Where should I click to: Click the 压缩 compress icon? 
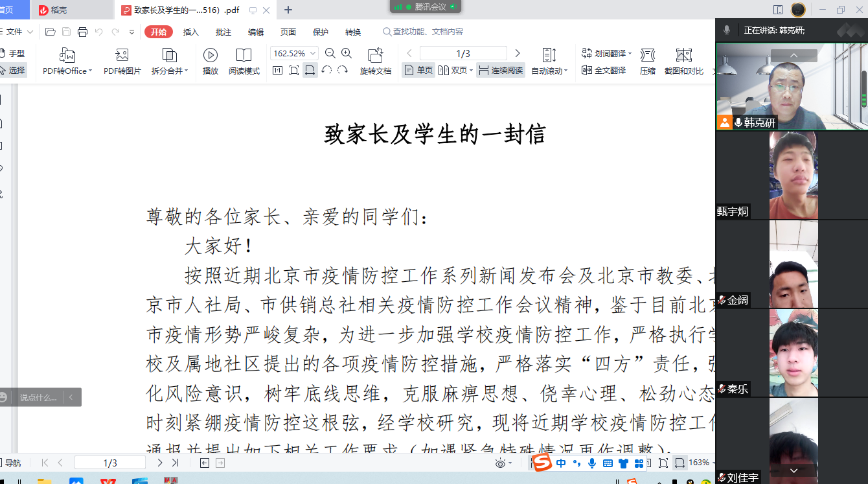[x=647, y=56]
